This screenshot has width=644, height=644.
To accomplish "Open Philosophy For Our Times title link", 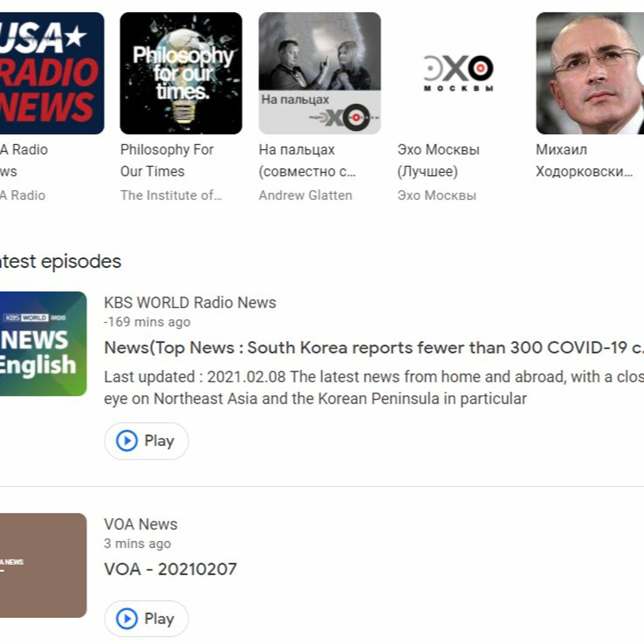I will point(167,160).
